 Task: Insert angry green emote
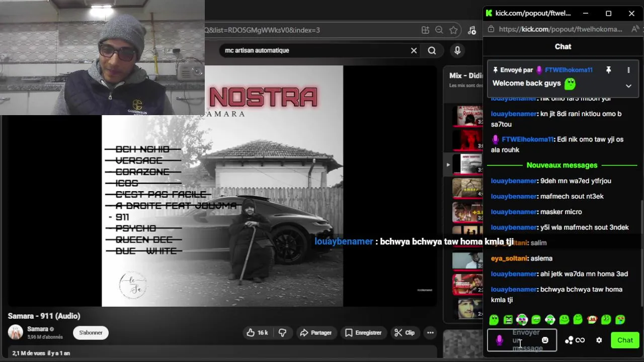point(508,319)
